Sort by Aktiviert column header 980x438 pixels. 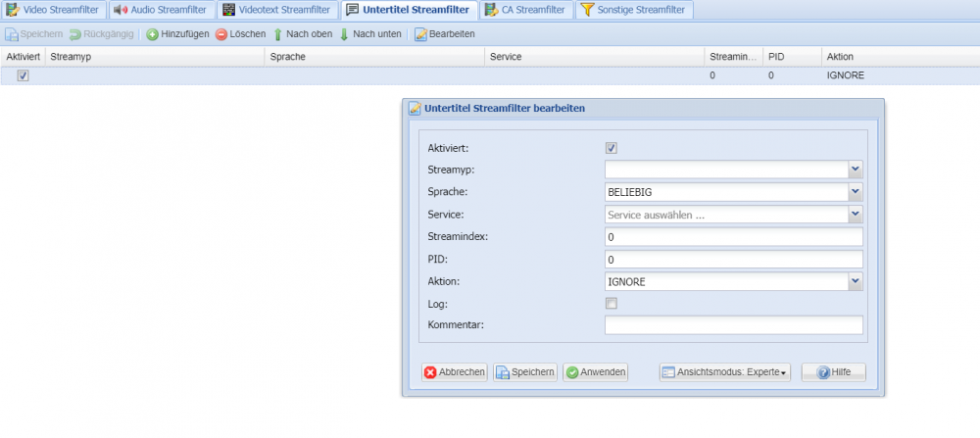tap(24, 57)
